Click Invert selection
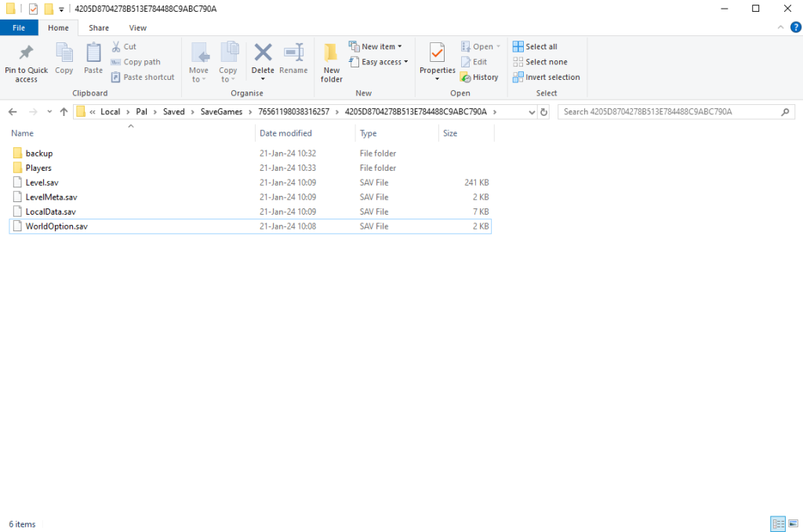 547,77
